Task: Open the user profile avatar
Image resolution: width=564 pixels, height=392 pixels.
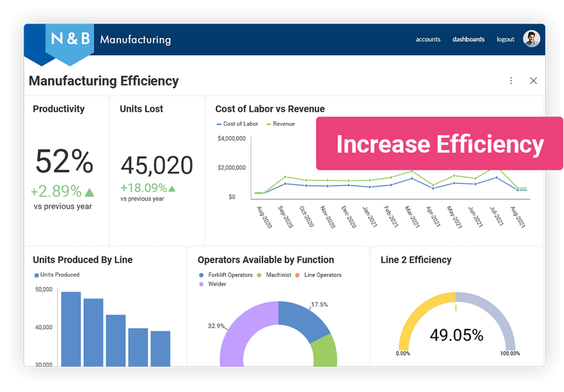Action: [532, 39]
